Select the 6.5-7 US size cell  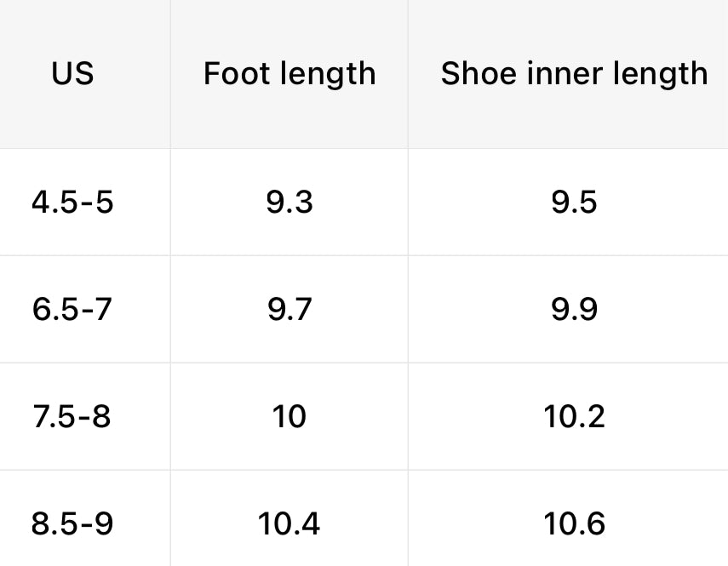[x=72, y=309]
